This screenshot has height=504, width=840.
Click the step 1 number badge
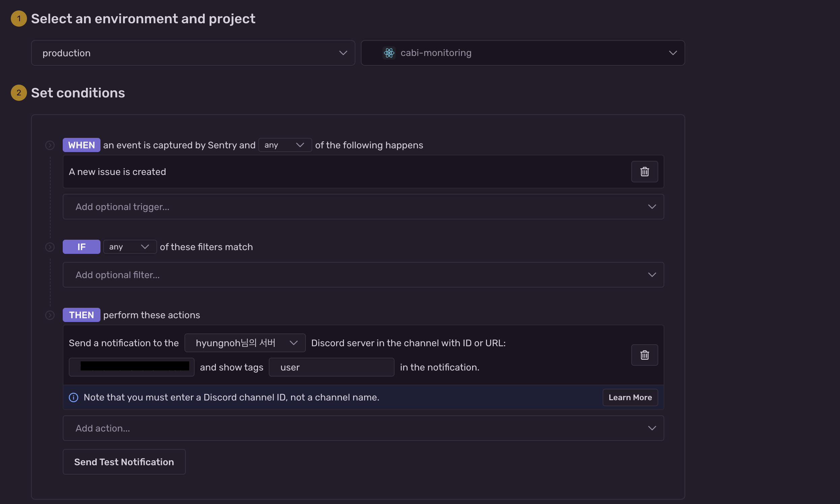point(19,19)
